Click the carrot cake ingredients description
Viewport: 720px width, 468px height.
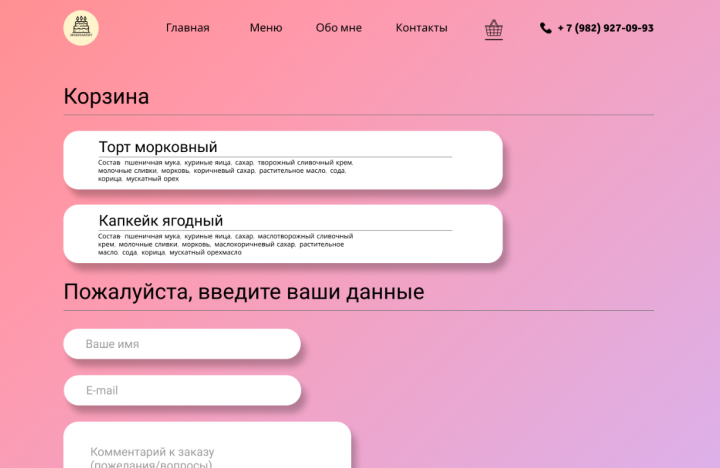pos(225,170)
